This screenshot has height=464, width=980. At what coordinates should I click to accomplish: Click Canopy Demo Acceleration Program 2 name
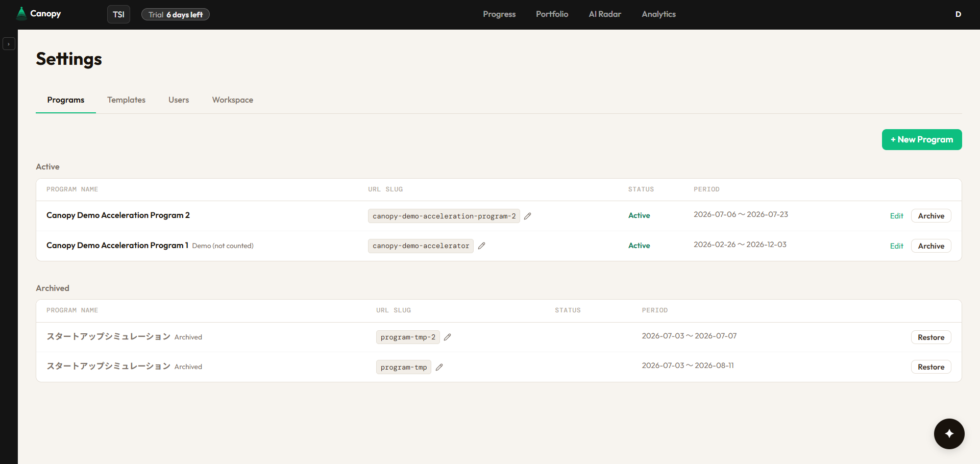118,215
